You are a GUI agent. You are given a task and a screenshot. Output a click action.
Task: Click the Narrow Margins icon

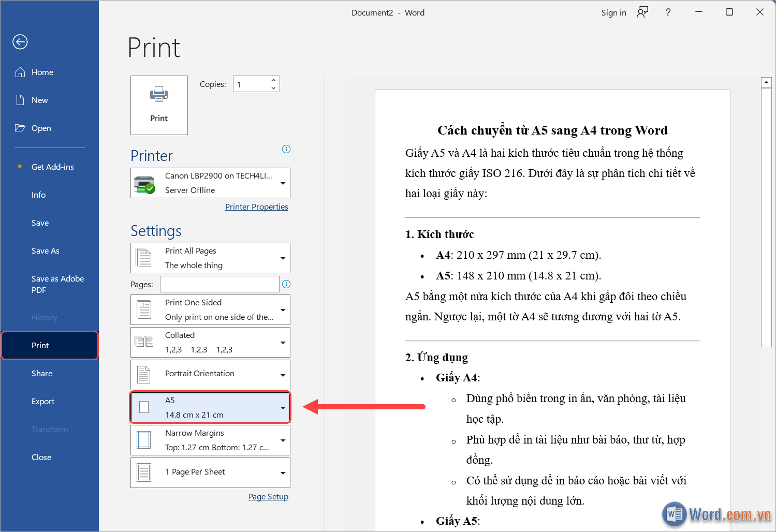[x=144, y=440]
